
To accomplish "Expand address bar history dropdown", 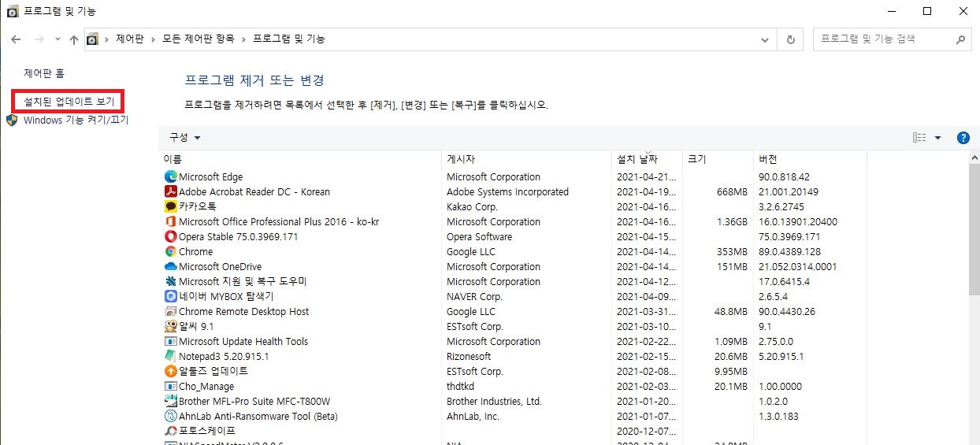I will (765, 39).
